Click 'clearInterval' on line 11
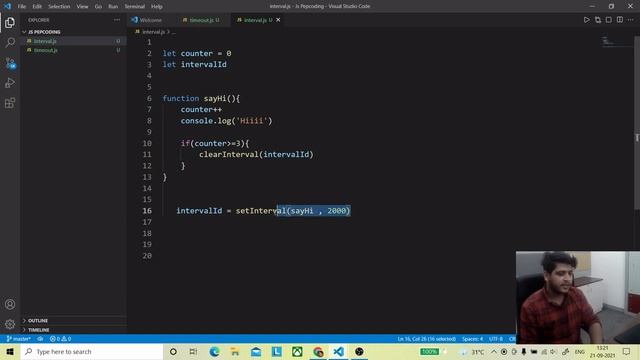The height and width of the screenshot is (360, 640). click(x=229, y=154)
